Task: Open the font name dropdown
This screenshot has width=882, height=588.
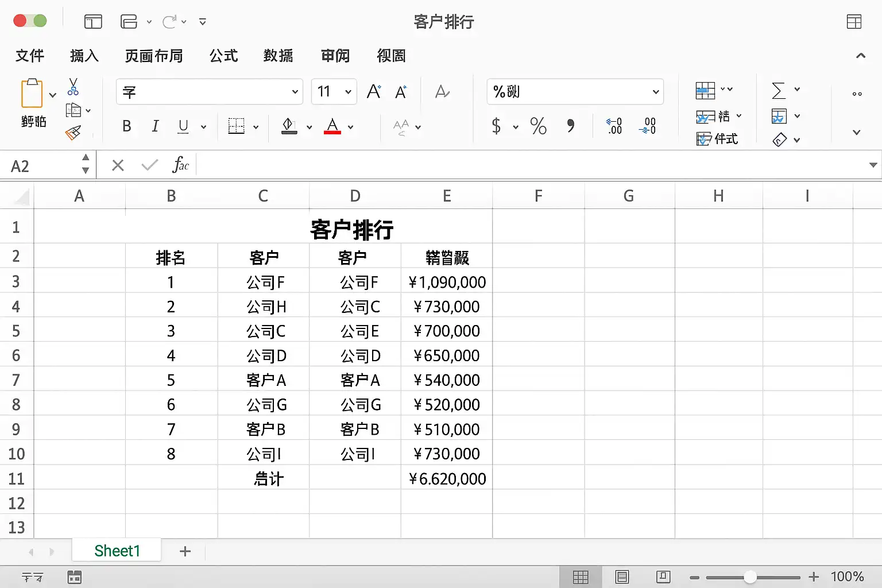Action: [x=295, y=92]
